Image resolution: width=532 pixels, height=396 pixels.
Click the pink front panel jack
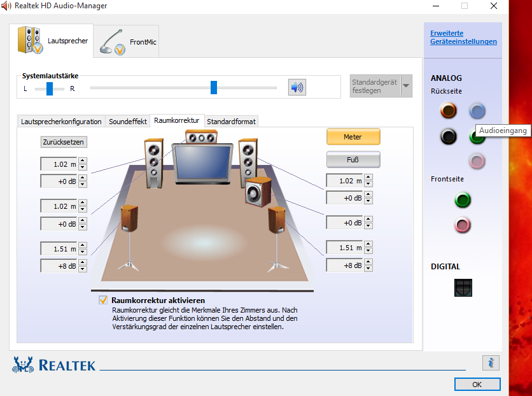(x=463, y=225)
